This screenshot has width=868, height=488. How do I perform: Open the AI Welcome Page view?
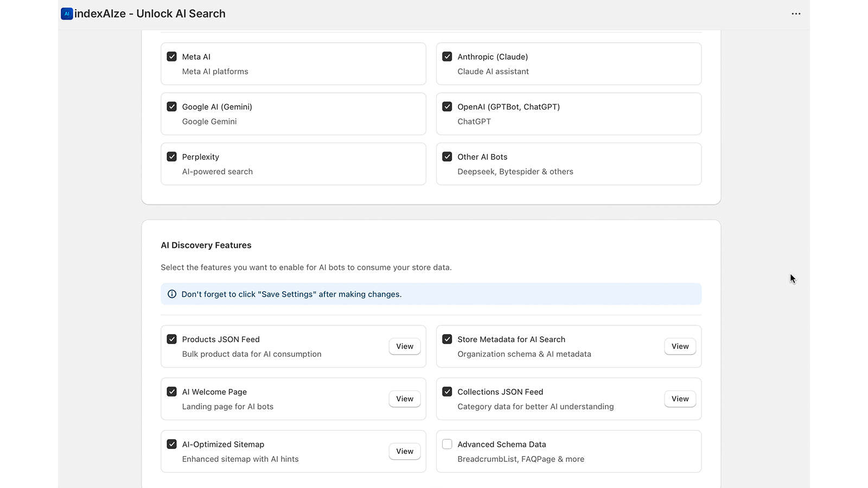pyautogui.click(x=405, y=399)
